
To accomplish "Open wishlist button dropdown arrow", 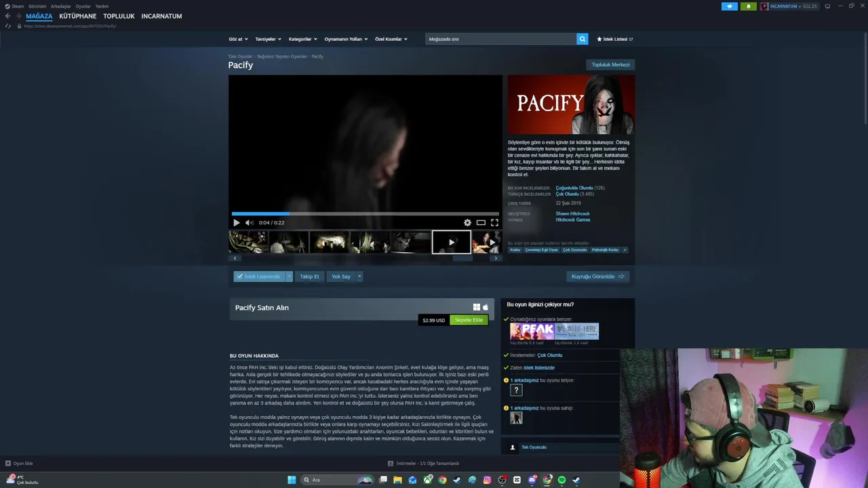I will click(290, 277).
